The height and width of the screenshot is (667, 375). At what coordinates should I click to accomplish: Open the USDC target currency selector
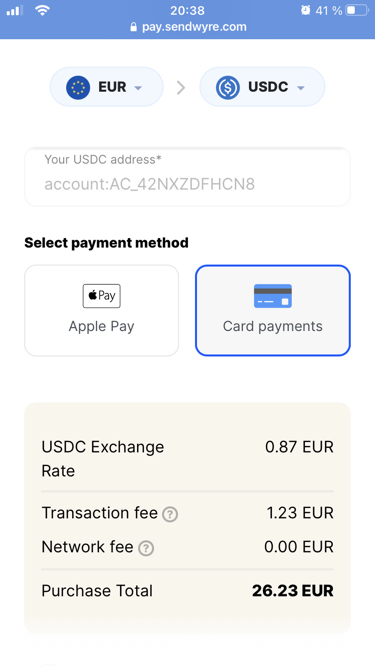(262, 87)
